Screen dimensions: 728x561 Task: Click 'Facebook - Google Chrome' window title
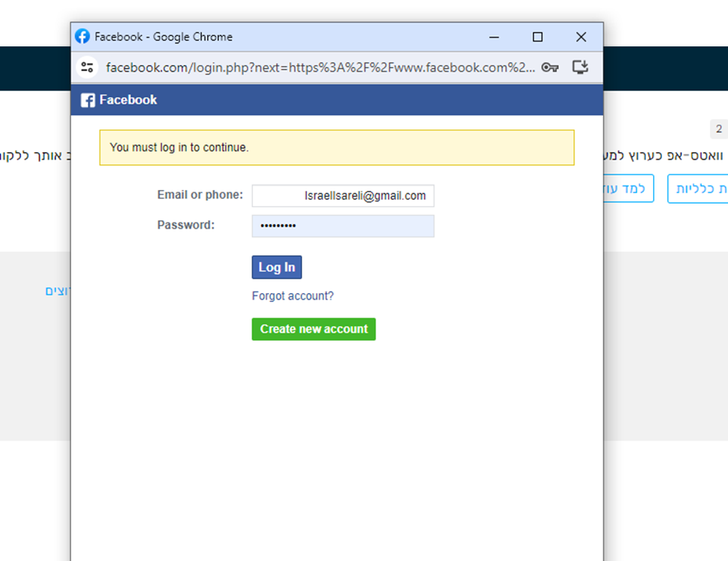(x=164, y=36)
